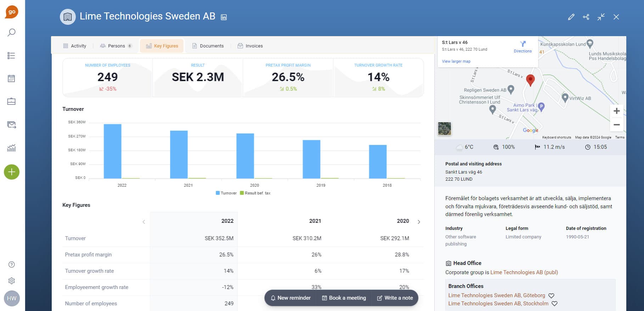The image size is (644, 311).
Task: Show previous years in Key Figures table
Action: (x=144, y=222)
